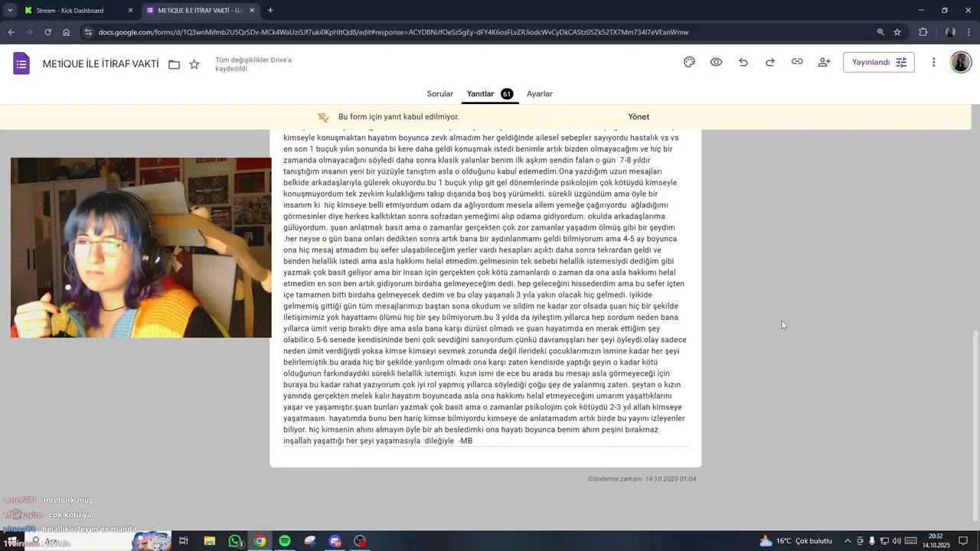Image resolution: width=980 pixels, height=551 pixels.
Task: View site information icon in the address bar
Action: point(89,32)
